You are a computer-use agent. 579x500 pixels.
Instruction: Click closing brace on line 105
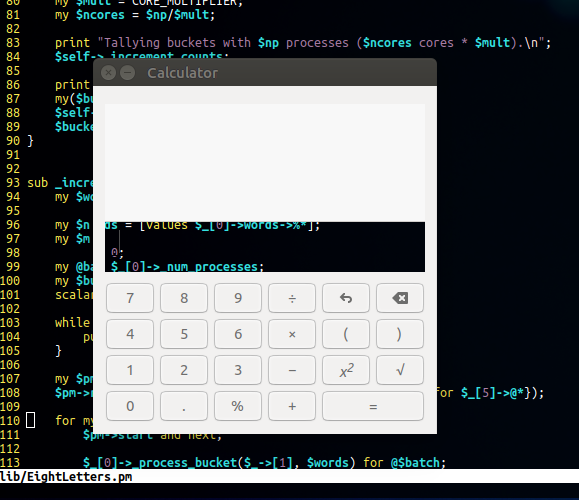point(58,350)
